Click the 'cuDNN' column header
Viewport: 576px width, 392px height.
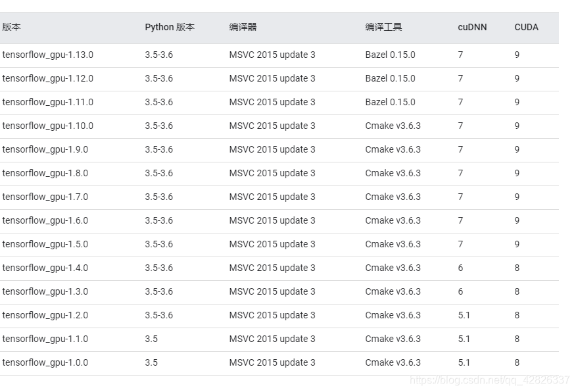pyautogui.click(x=472, y=27)
